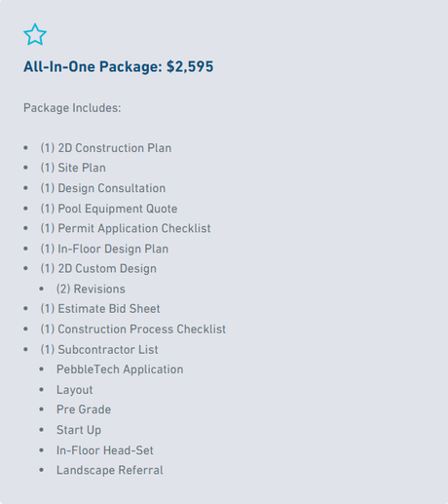Click the In-Floor Design Plan item

coord(104,249)
